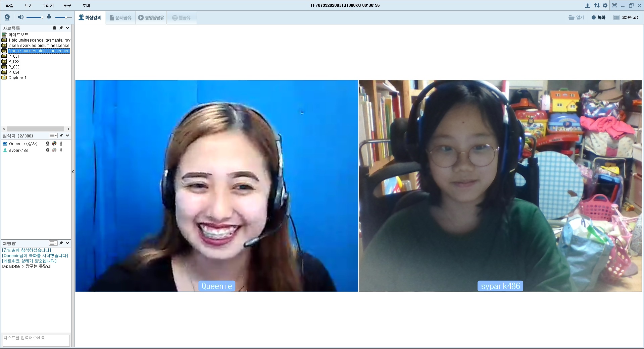Click the 2화면(고) layout button

(626, 17)
